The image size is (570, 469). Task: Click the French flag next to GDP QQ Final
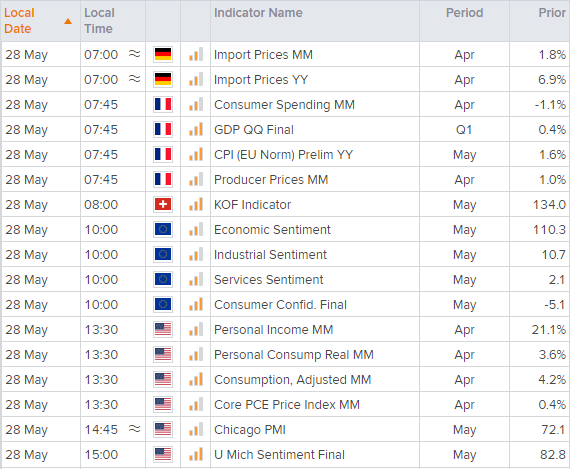(163, 129)
